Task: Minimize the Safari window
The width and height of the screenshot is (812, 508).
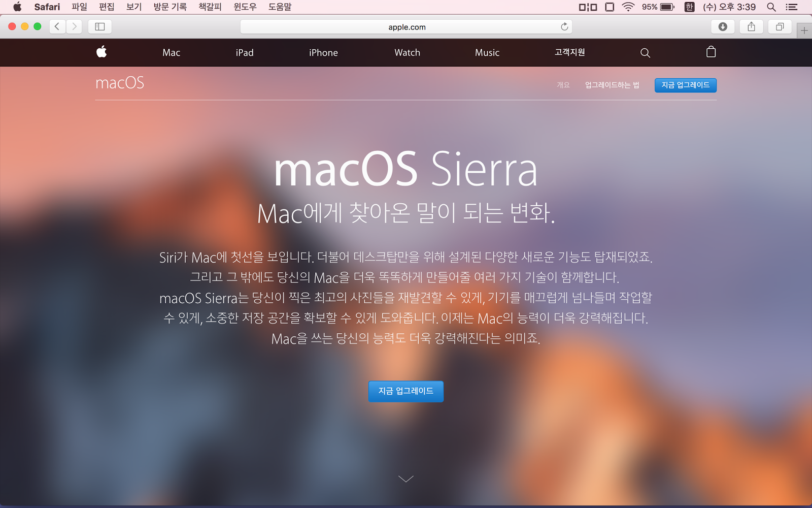Action: [25, 26]
